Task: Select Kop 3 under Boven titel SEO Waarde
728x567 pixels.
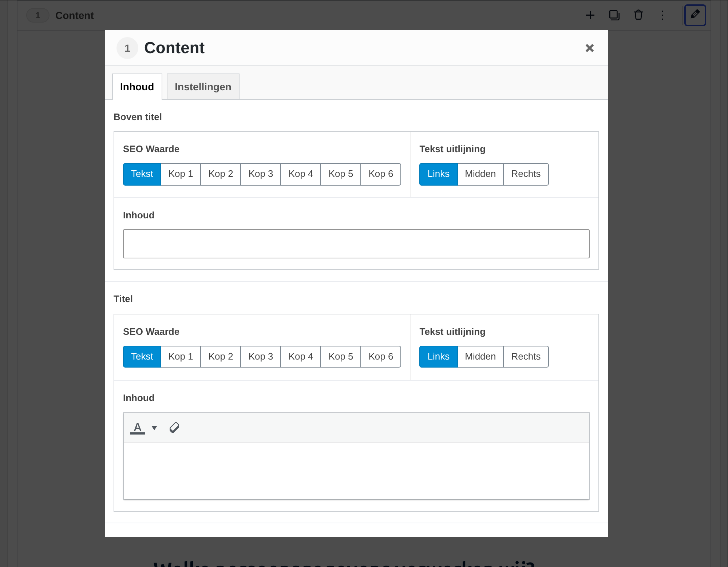Action: 261,174
